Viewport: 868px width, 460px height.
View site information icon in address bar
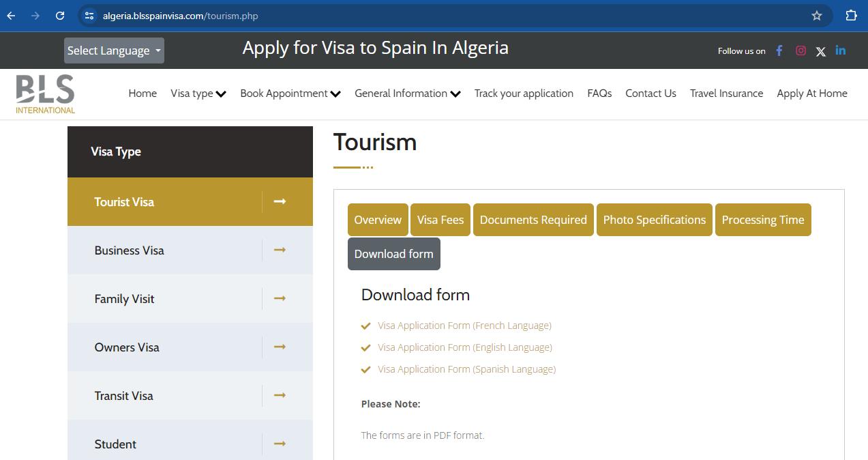pyautogui.click(x=89, y=16)
